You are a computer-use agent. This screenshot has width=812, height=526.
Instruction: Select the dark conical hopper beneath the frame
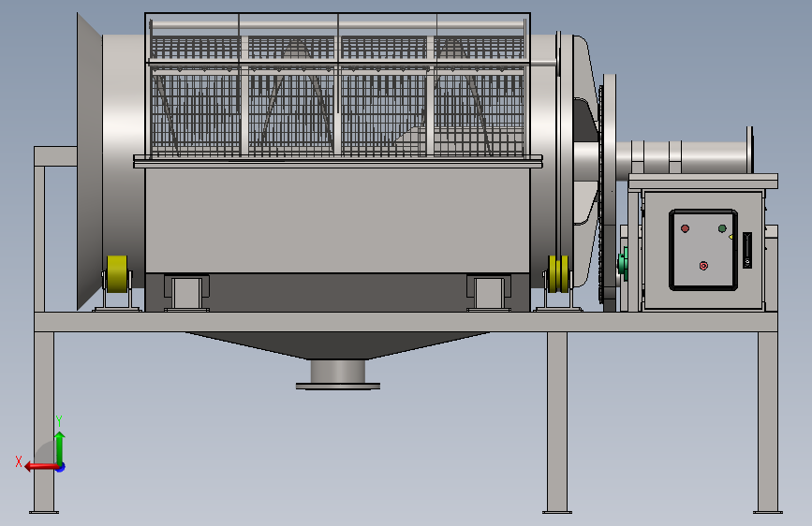(338, 345)
